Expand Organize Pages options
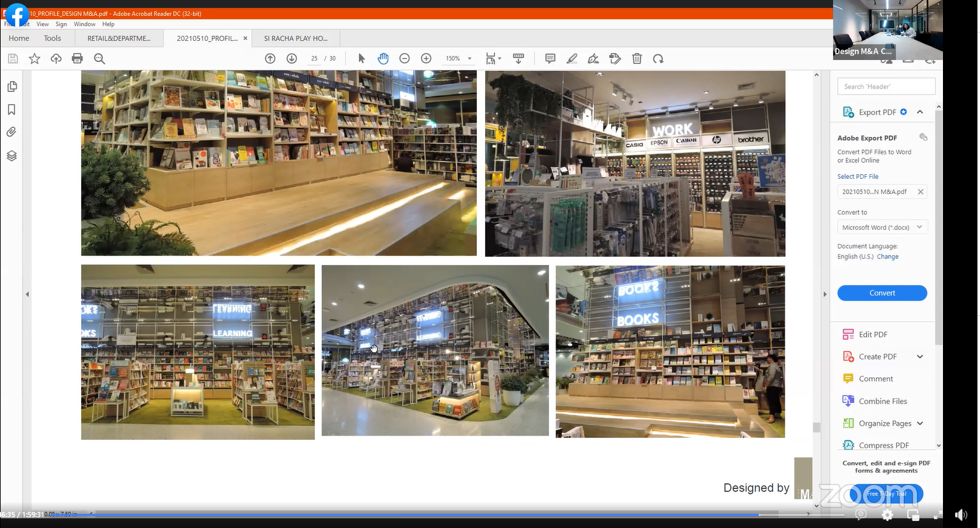980x528 pixels. tap(920, 423)
